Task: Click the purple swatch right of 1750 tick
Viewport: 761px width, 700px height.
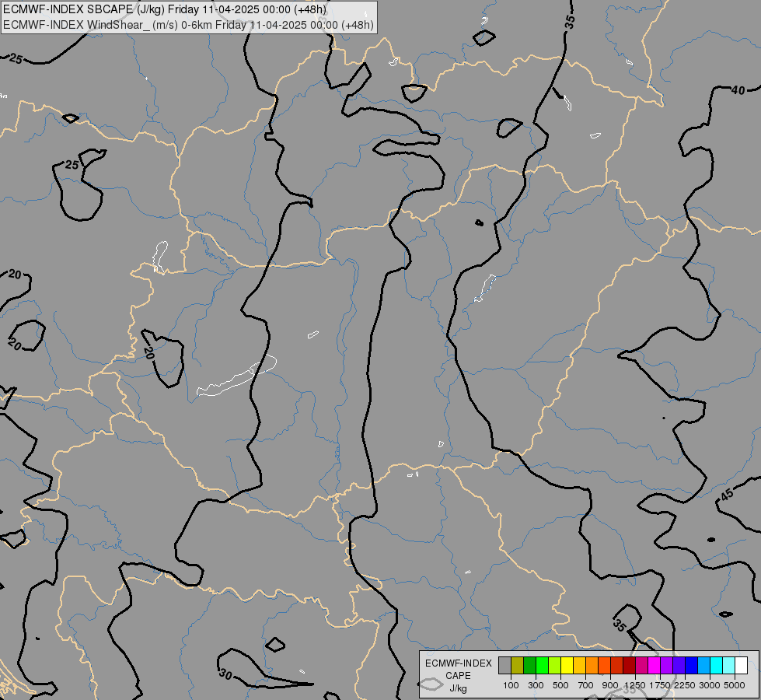Action: pos(667,666)
